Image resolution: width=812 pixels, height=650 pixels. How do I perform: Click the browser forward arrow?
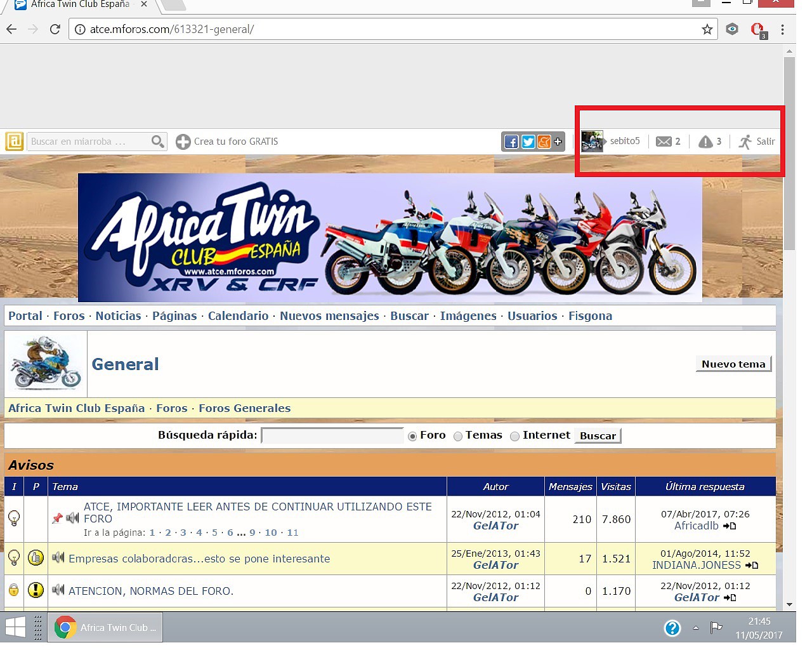click(x=33, y=29)
